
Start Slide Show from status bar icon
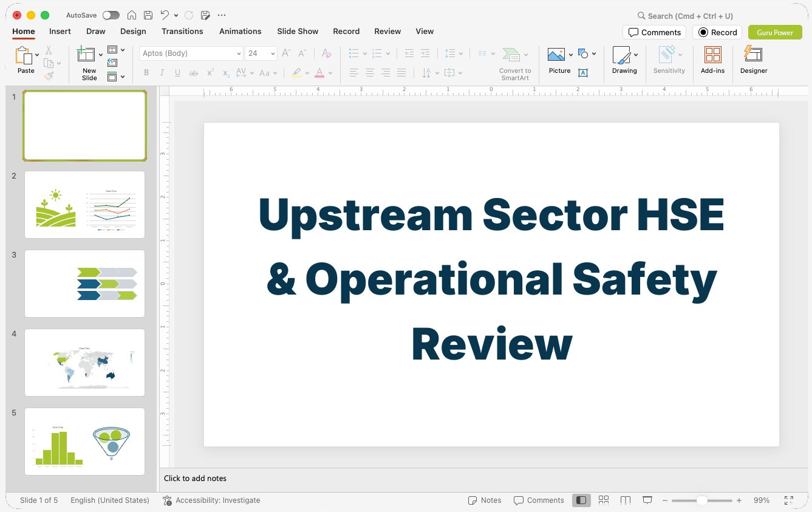point(647,500)
